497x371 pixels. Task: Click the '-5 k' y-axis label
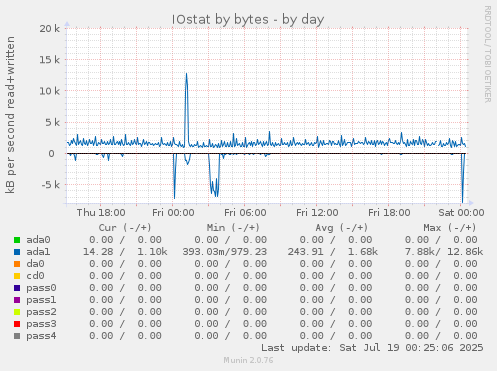51,185
